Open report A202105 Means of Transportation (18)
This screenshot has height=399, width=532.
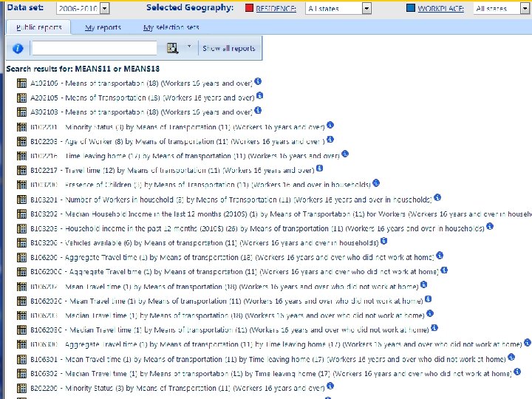(x=143, y=98)
